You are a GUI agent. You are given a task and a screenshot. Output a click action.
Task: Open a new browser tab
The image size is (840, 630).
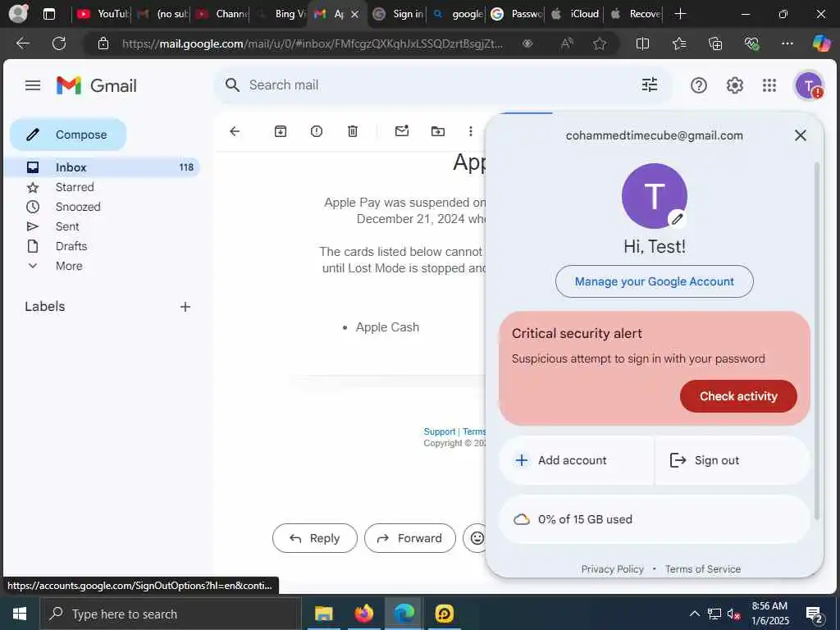(680, 14)
